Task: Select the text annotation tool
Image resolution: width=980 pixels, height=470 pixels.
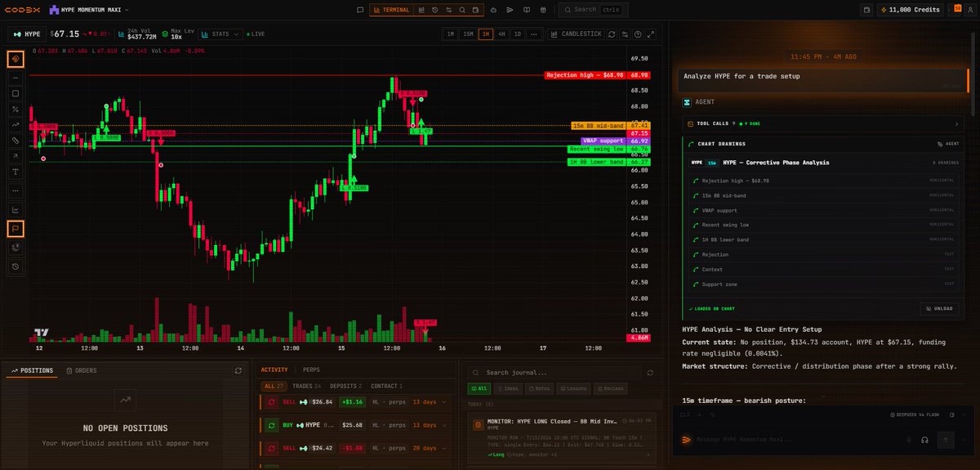Action: click(16, 172)
